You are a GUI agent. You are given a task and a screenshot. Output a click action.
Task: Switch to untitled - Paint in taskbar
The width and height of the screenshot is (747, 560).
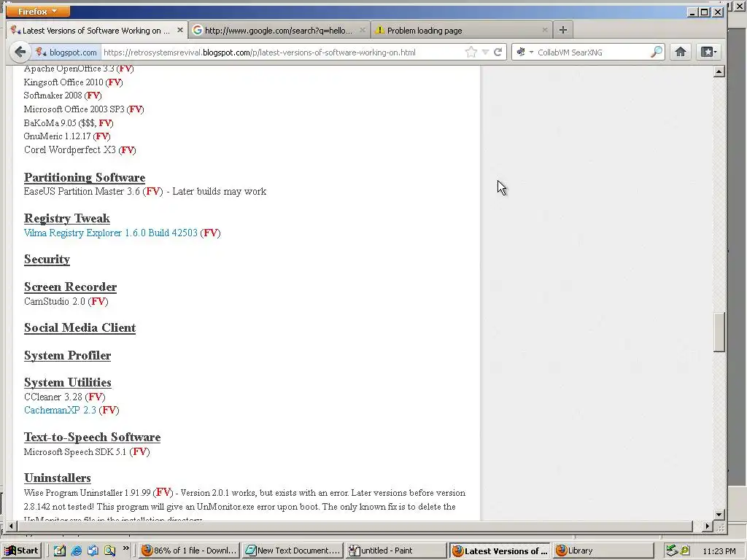[x=396, y=551]
